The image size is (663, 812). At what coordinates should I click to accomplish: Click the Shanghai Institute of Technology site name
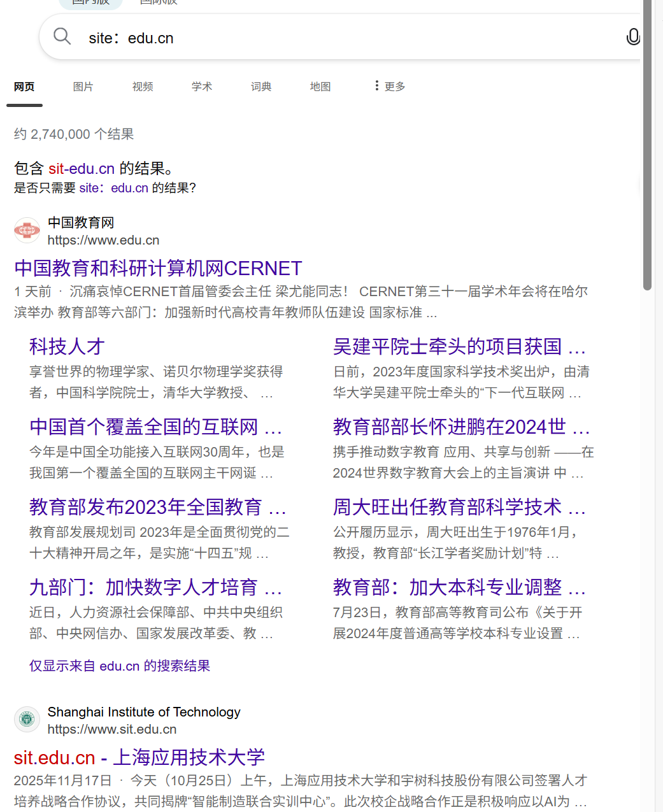pyautogui.click(x=144, y=712)
